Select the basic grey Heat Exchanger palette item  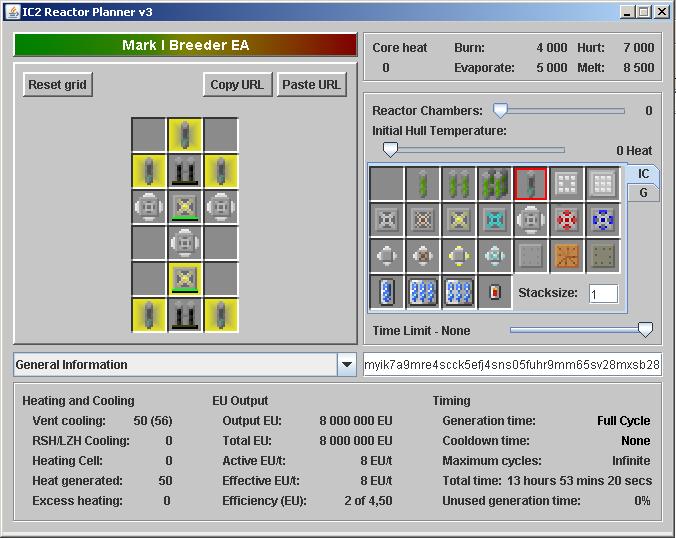(x=387, y=256)
